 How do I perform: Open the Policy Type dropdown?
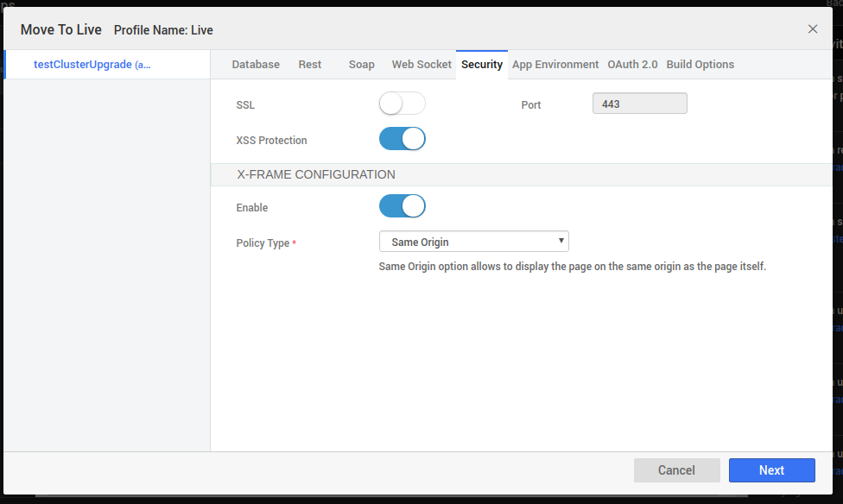[x=473, y=242]
